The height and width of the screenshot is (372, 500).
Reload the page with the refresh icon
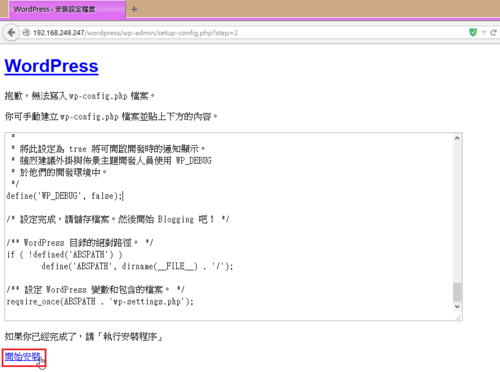(x=494, y=33)
